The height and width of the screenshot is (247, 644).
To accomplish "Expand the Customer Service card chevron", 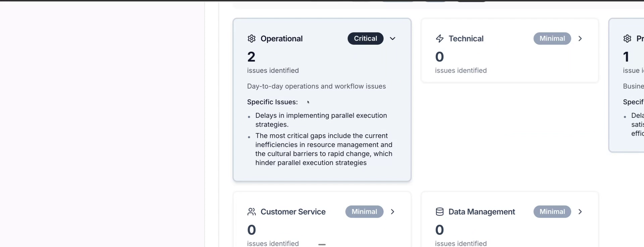I will [x=392, y=212].
